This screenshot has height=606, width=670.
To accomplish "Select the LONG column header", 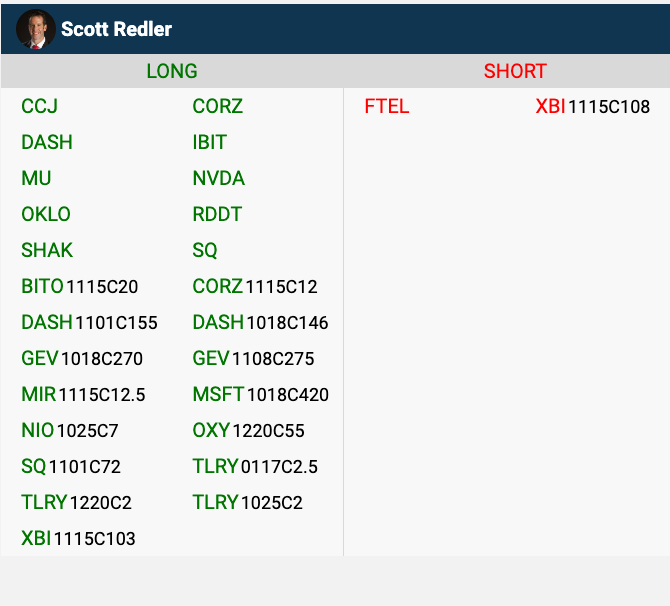I will (172, 71).
